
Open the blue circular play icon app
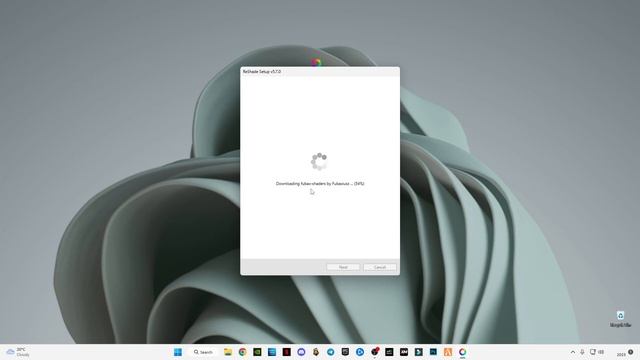(360, 352)
